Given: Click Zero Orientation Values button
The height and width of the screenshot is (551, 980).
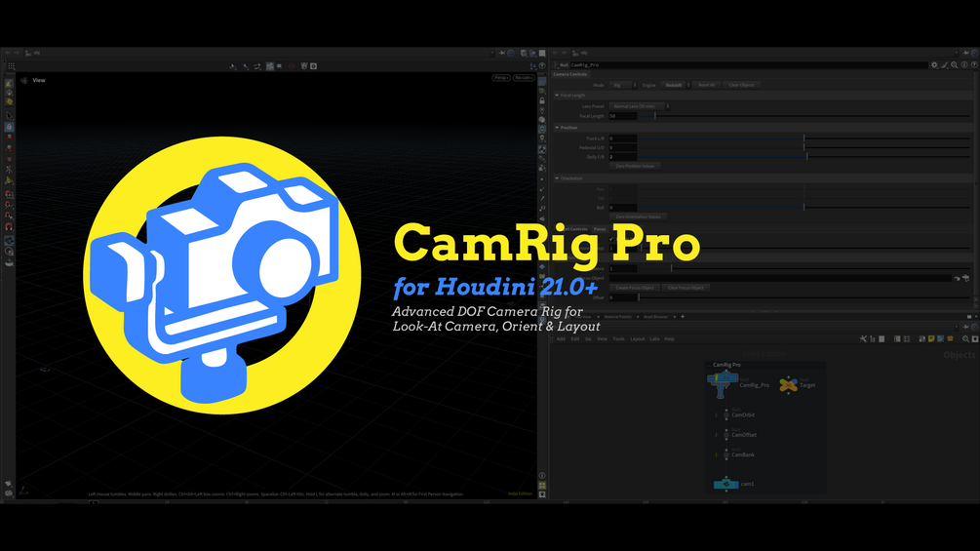Looking at the screenshot, I should 638,216.
